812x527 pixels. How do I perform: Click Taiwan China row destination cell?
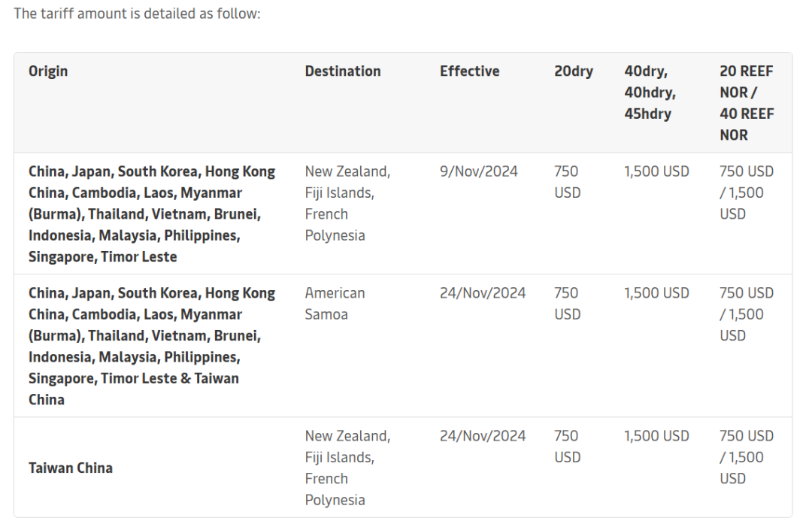[347, 468]
